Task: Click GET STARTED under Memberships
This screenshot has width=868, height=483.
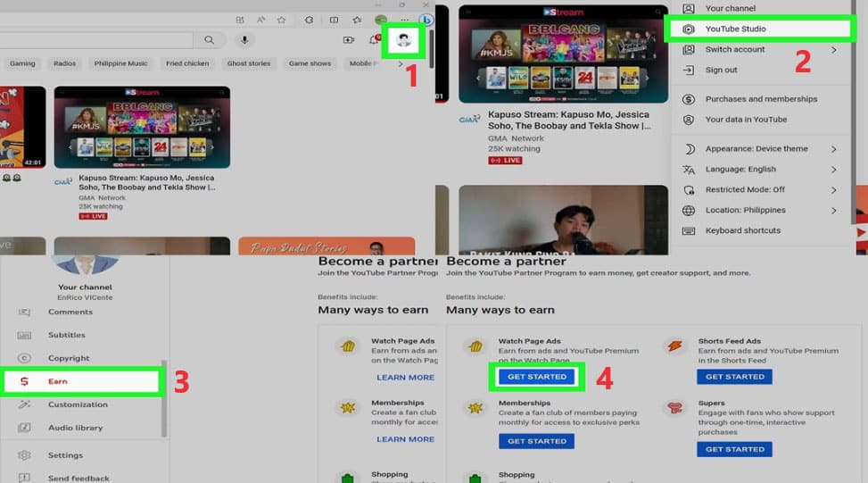Action: (x=537, y=441)
